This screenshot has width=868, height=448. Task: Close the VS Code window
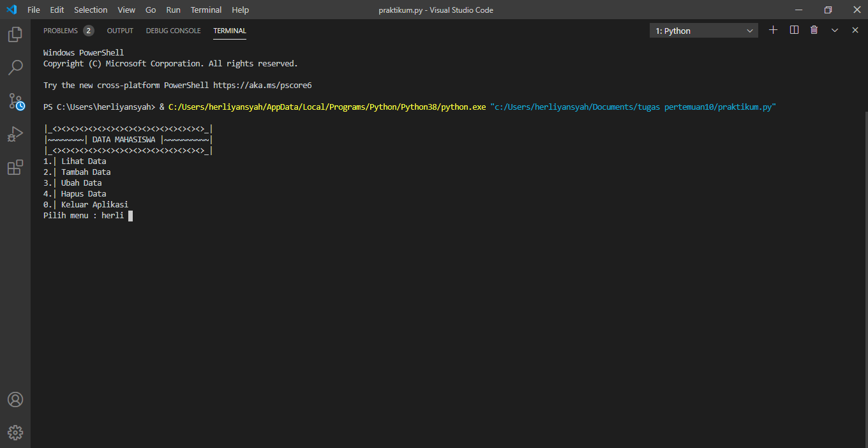click(856, 10)
